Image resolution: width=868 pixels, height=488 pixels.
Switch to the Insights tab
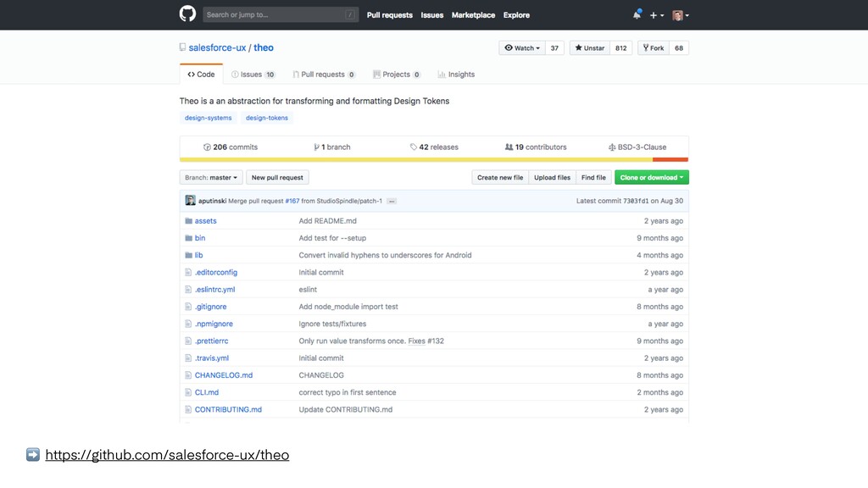click(456, 75)
